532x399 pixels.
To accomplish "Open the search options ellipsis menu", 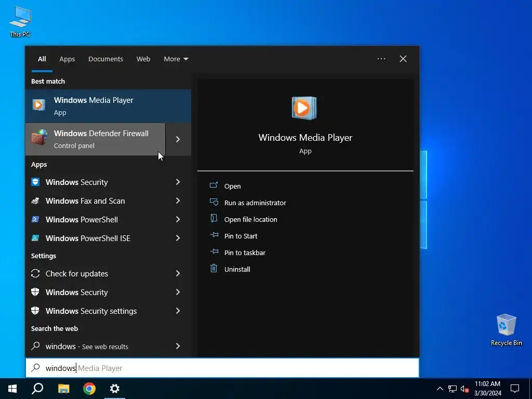I will pyautogui.click(x=381, y=59).
